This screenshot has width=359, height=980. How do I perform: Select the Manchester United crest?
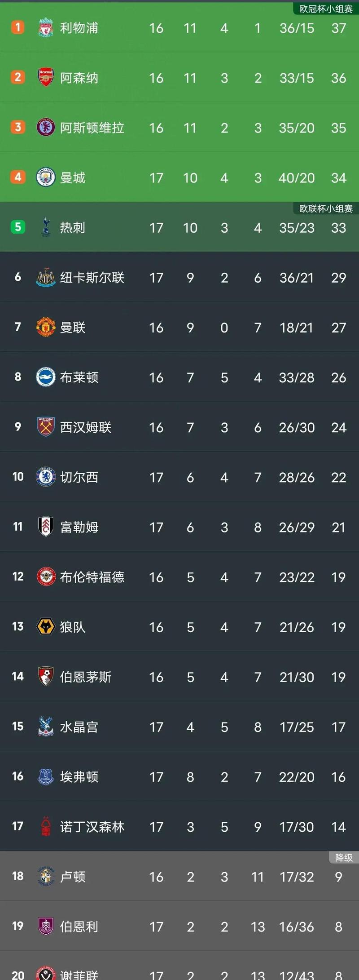45,327
